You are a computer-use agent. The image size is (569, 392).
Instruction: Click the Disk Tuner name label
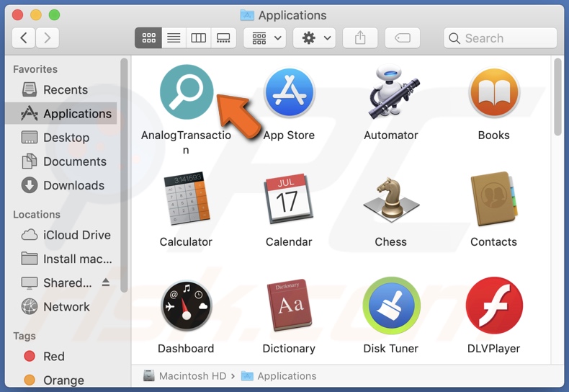click(x=391, y=349)
